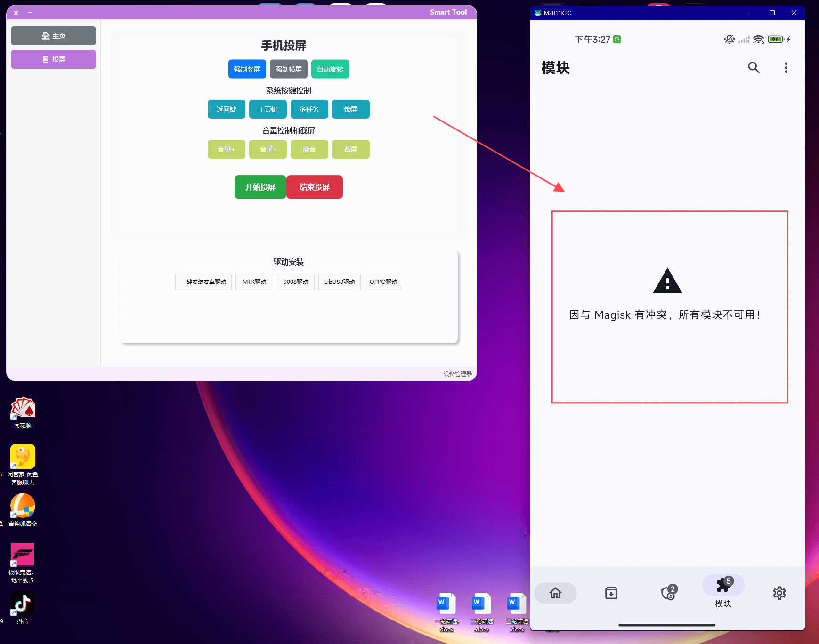The width and height of the screenshot is (819, 644).
Task: Maximize the M2011K2C window
Action: click(x=772, y=13)
